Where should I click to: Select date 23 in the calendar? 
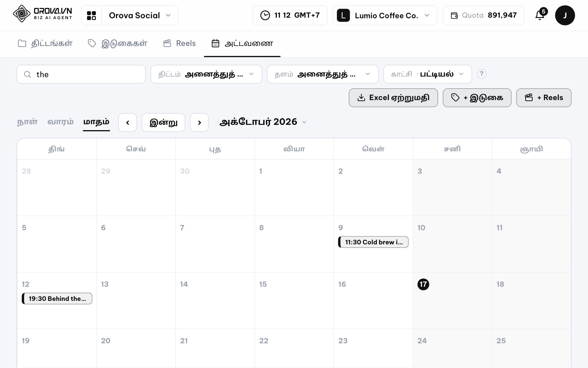(x=343, y=341)
